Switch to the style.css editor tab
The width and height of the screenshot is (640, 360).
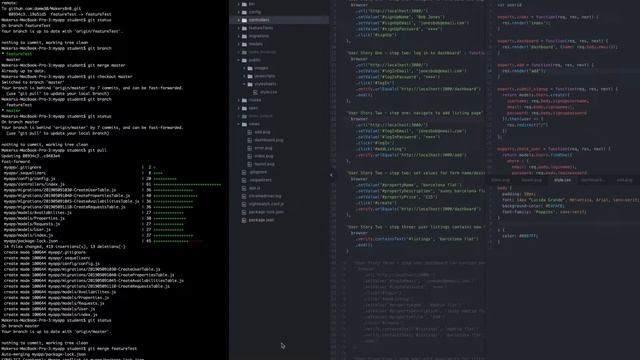coord(562,180)
